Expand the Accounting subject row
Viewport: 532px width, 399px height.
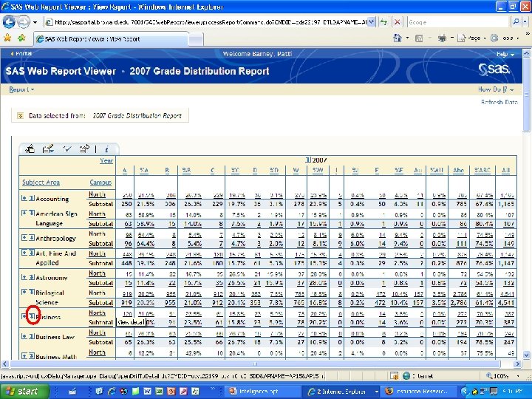pos(24,198)
